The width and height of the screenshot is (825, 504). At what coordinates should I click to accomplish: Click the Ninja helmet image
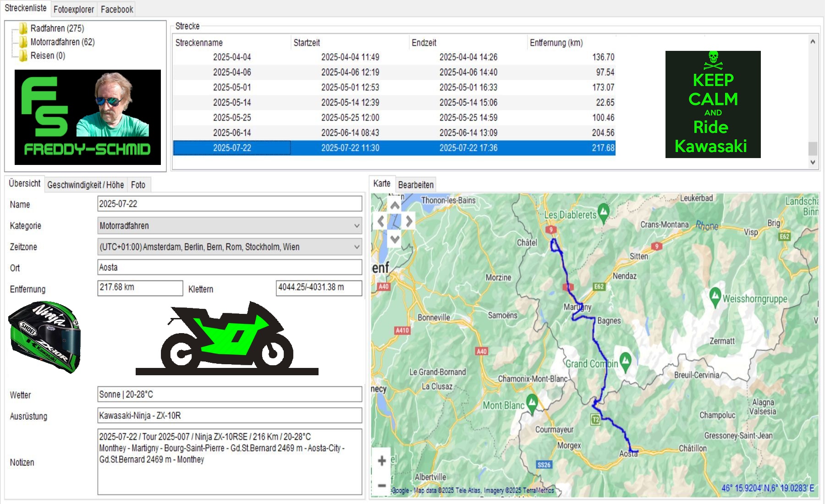pos(44,337)
